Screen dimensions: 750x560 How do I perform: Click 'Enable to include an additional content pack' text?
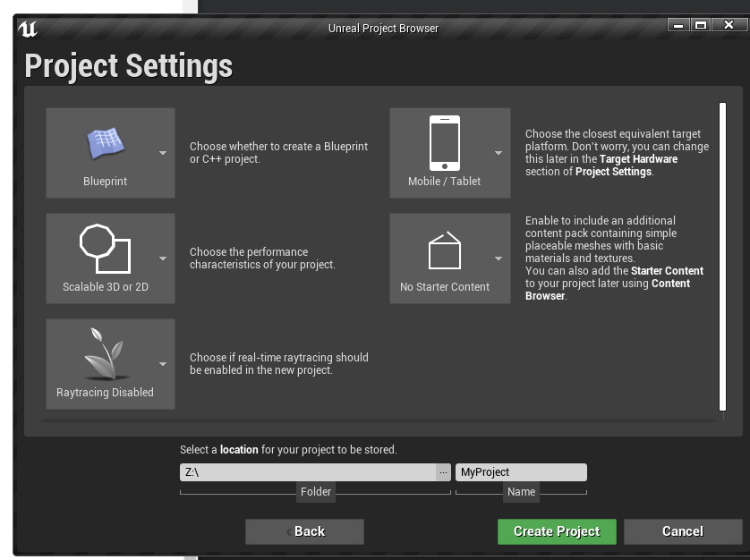[614, 259]
